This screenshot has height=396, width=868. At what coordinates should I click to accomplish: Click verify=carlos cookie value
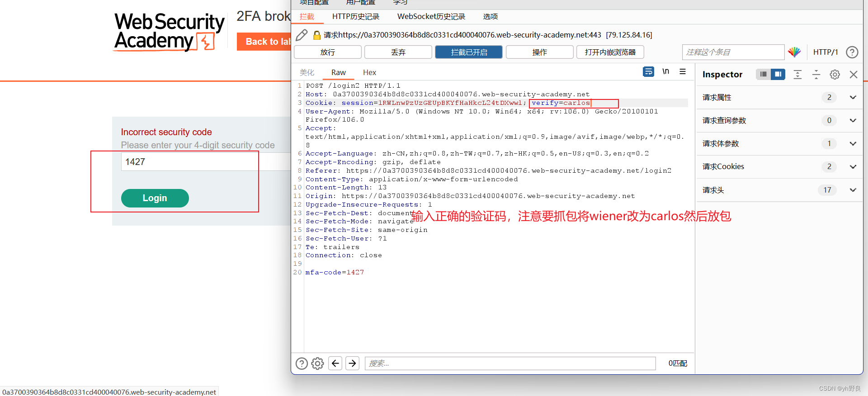[561, 103]
